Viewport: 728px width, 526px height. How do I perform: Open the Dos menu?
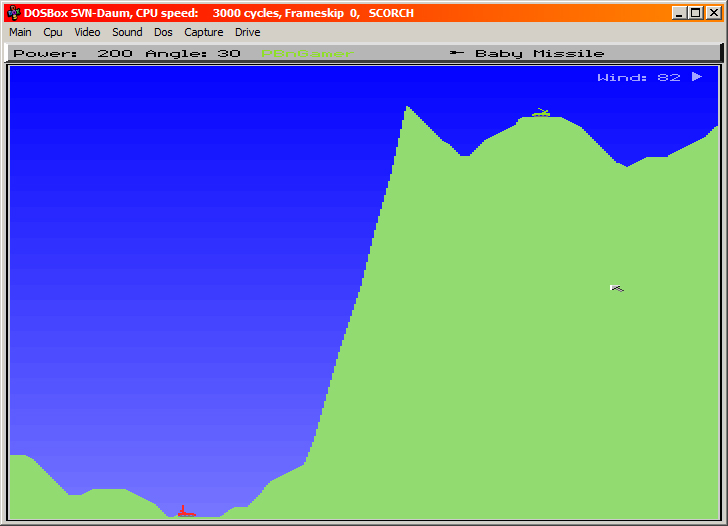(x=163, y=32)
